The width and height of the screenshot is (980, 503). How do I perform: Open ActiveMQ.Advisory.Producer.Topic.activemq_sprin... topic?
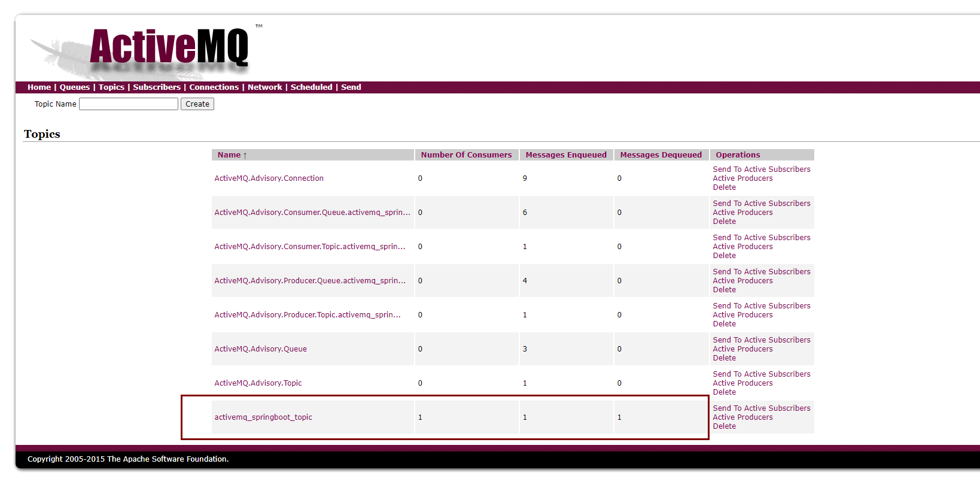click(x=308, y=315)
